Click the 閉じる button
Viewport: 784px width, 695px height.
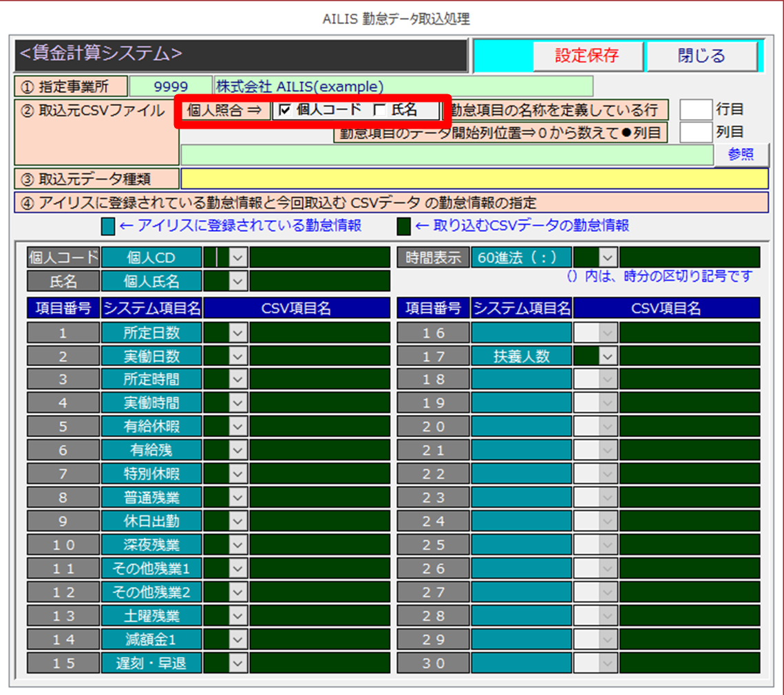point(701,56)
